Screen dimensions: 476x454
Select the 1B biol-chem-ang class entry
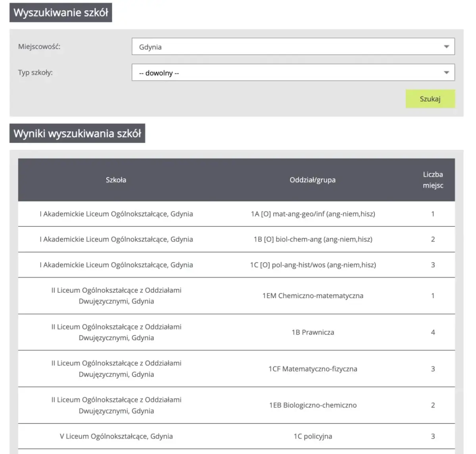(x=313, y=239)
